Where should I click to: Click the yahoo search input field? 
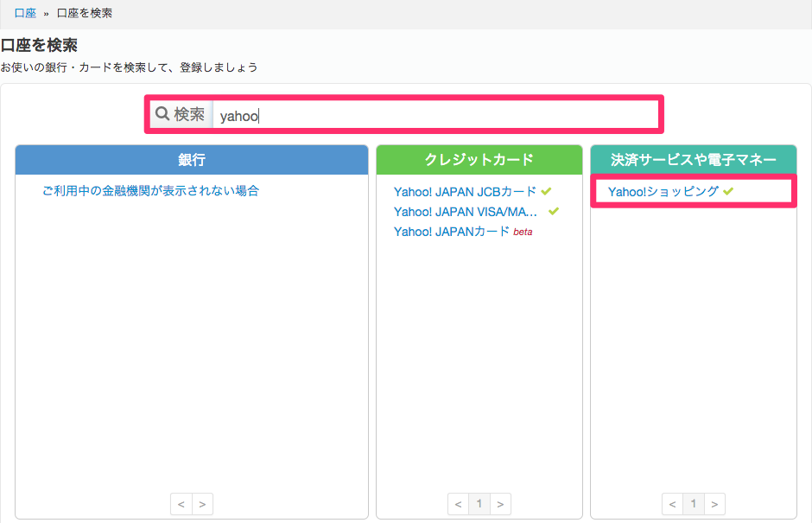(x=435, y=115)
